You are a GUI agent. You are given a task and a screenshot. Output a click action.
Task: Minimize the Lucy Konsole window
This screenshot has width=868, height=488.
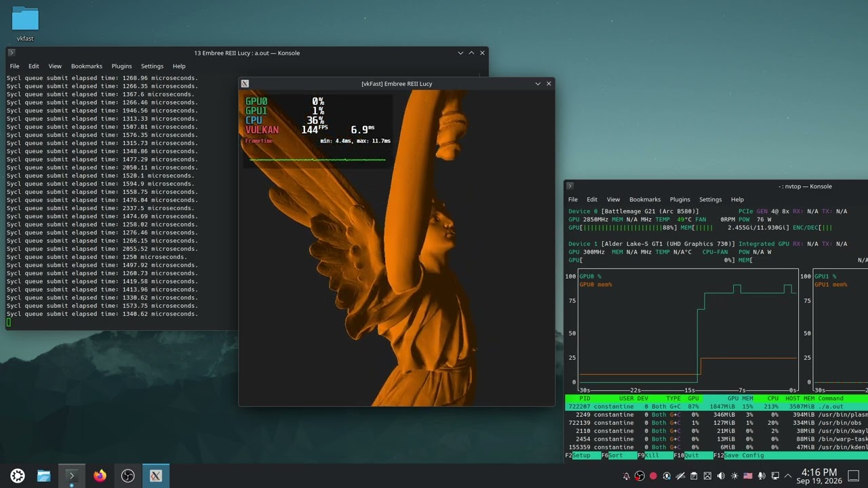[460, 53]
